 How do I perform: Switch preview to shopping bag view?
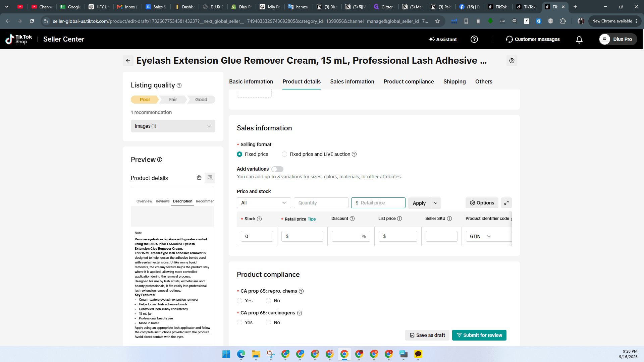[199, 177]
